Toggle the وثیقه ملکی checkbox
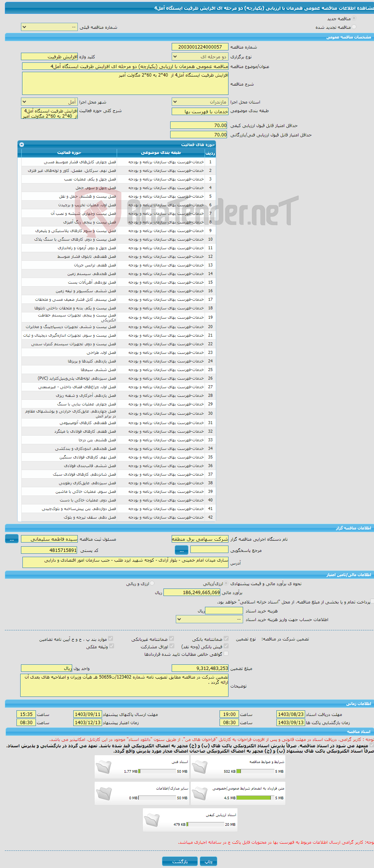374x868 pixels. (111, 646)
